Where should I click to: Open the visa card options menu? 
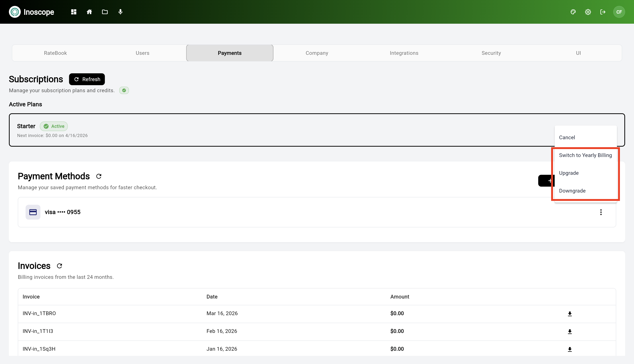[x=601, y=212]
